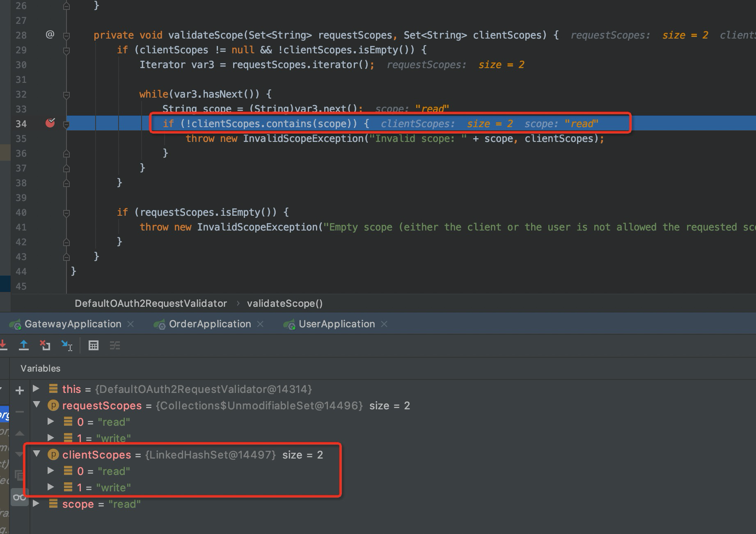
Task: Toggle watches view with the glasses icon
Action: coord(19,496)
